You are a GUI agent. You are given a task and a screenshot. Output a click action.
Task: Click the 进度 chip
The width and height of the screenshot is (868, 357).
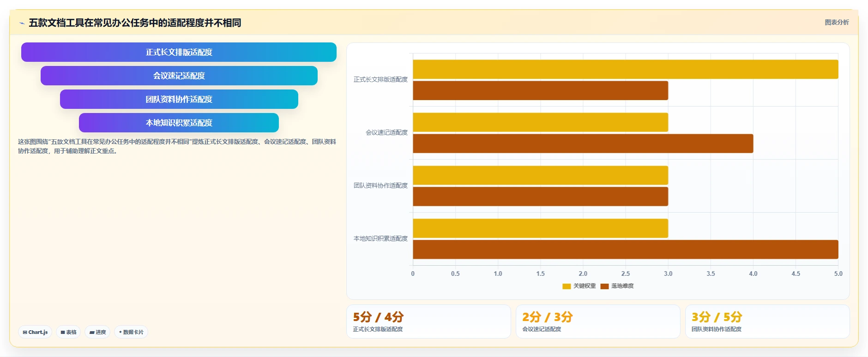click(97, 332)
